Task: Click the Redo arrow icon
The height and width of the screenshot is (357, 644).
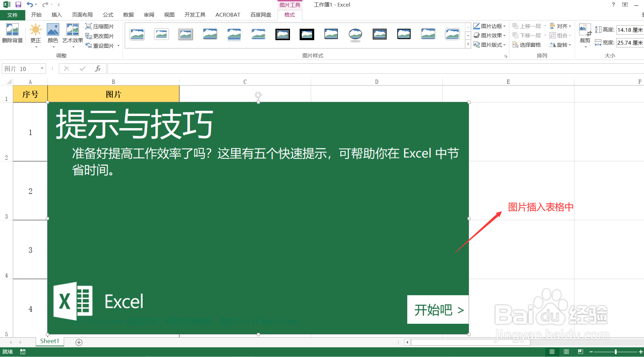Action: (x=45, y=5)
